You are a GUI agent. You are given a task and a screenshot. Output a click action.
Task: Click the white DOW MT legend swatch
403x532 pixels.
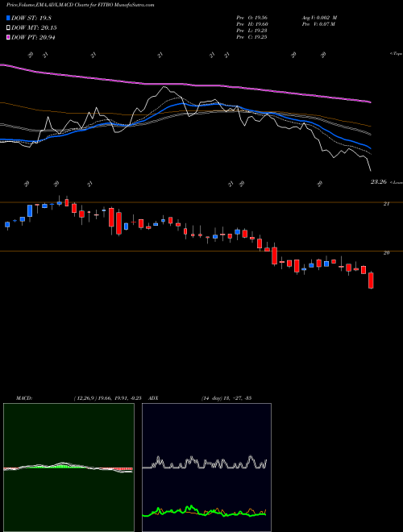tap(8, 28)
